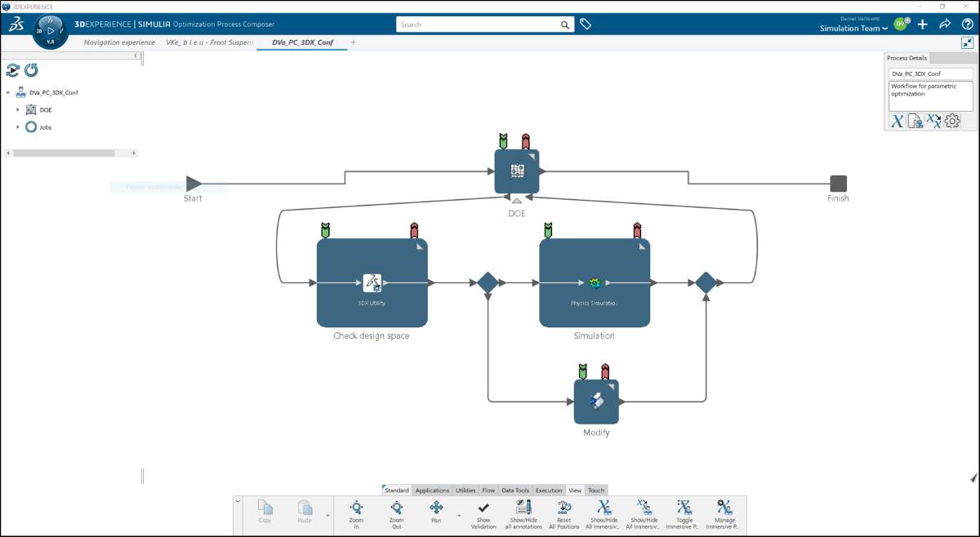Toggle Show Validation
This screenshot has width=980, height=537.
pyautogui.click(x=483, y=514)
